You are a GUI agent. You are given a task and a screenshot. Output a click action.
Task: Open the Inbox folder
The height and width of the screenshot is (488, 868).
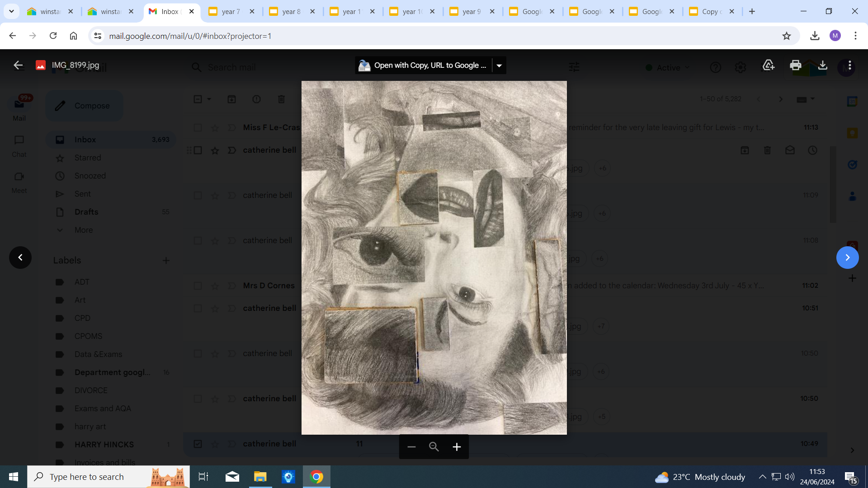tap(111, 140)
